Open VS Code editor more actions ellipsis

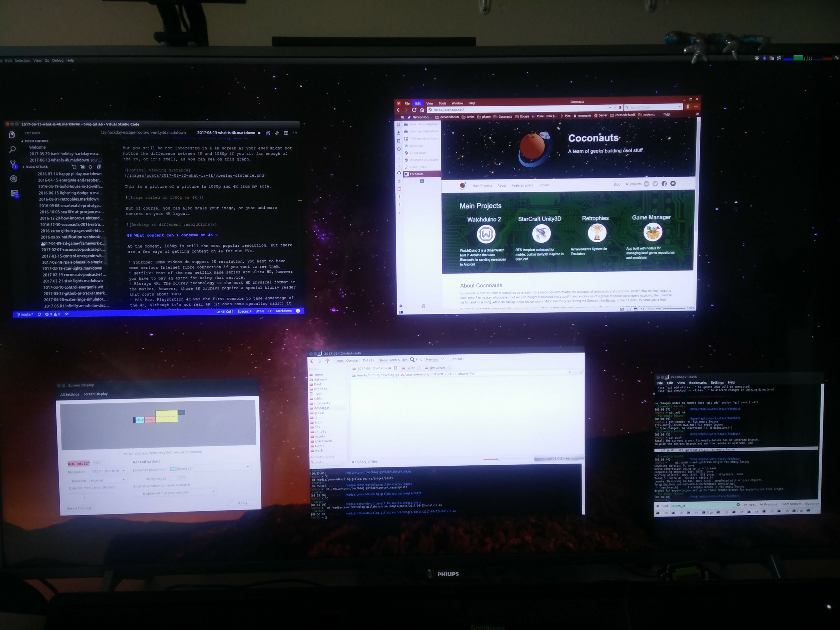click(x=295, y=133)
